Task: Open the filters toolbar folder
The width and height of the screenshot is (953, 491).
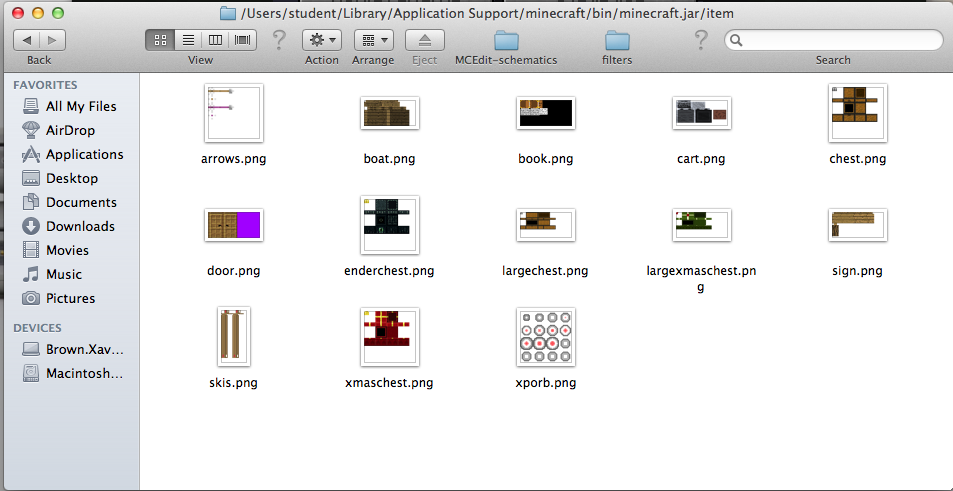Action: 617,41
